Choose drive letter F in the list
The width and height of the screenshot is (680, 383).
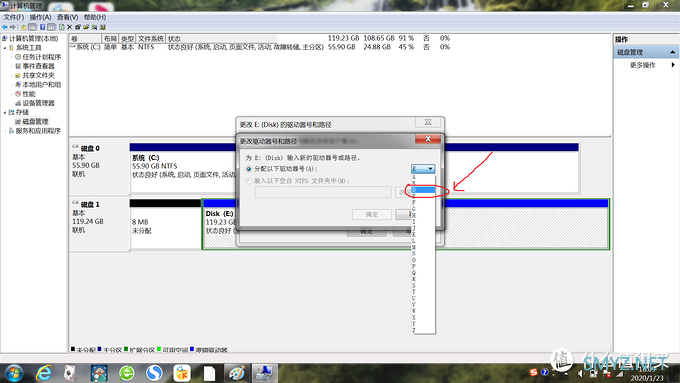pos(423,203)
